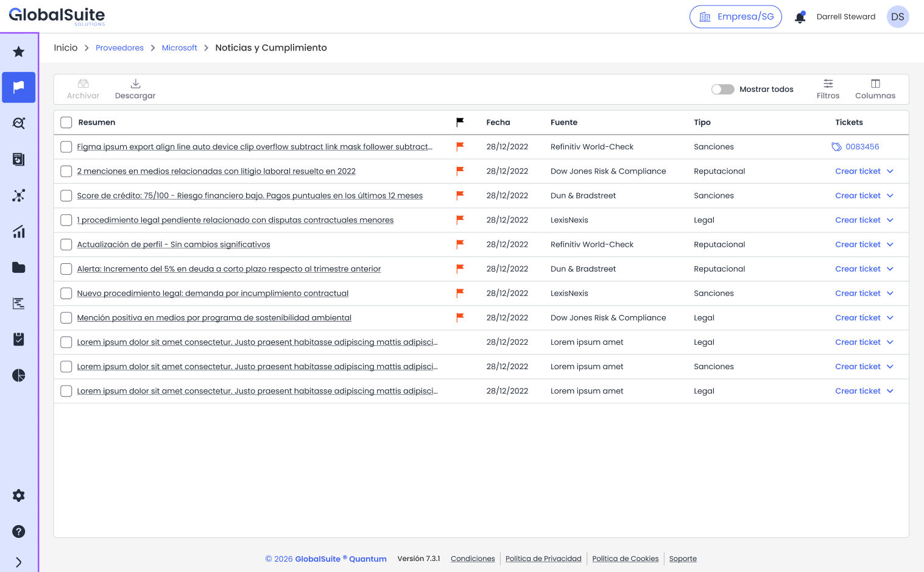Open the favorites star in the sidebar
924x572 pixels.
(19, 52)
